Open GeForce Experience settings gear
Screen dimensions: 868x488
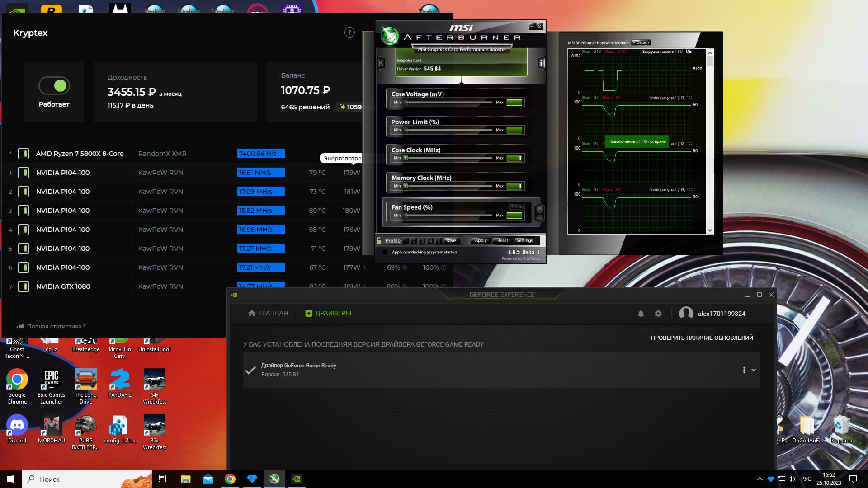[658, 314]
